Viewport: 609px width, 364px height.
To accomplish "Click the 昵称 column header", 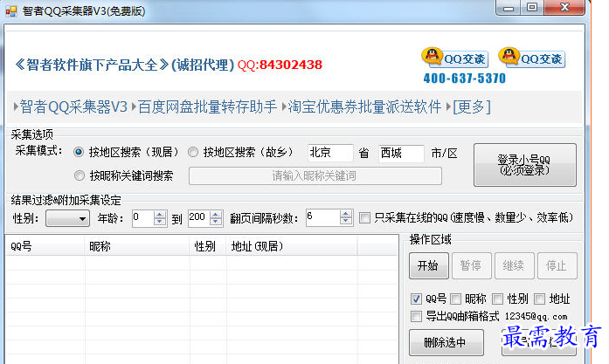I will click(137, 246).
